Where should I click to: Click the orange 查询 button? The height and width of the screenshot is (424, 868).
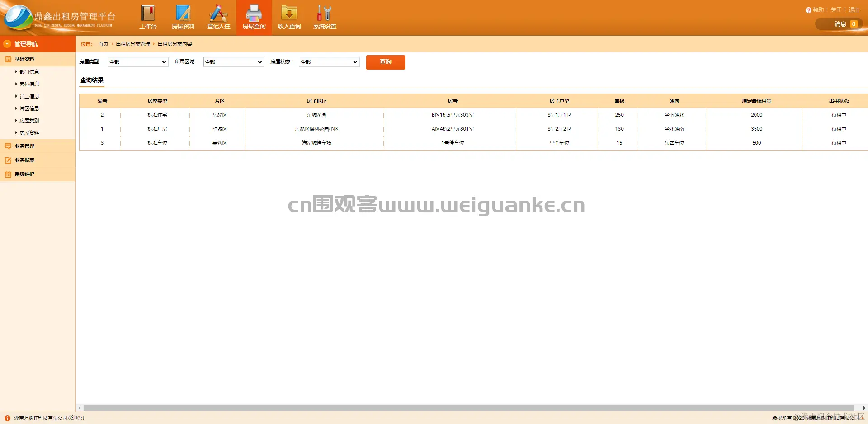[386, 62]
